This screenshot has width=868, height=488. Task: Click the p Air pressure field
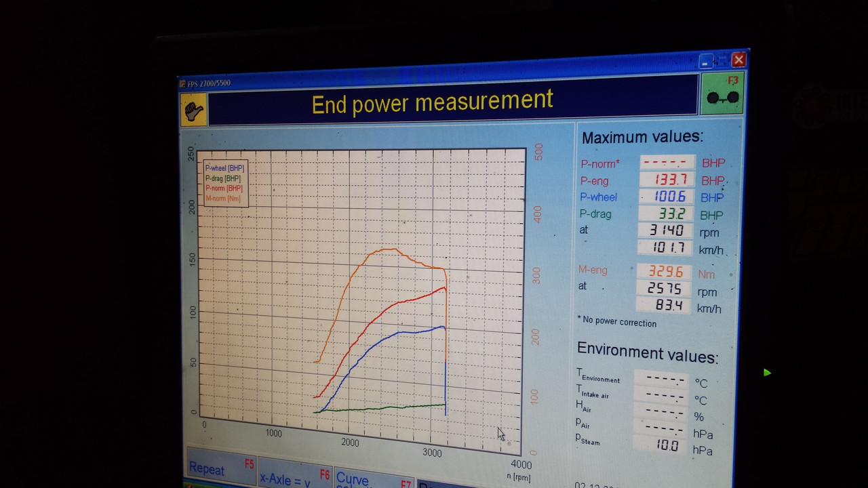(659, 428)
